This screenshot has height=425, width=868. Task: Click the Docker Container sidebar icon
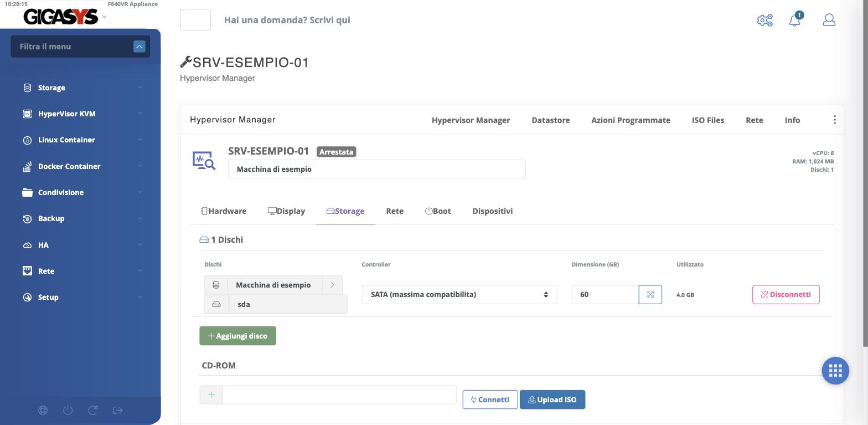[27, 166]
